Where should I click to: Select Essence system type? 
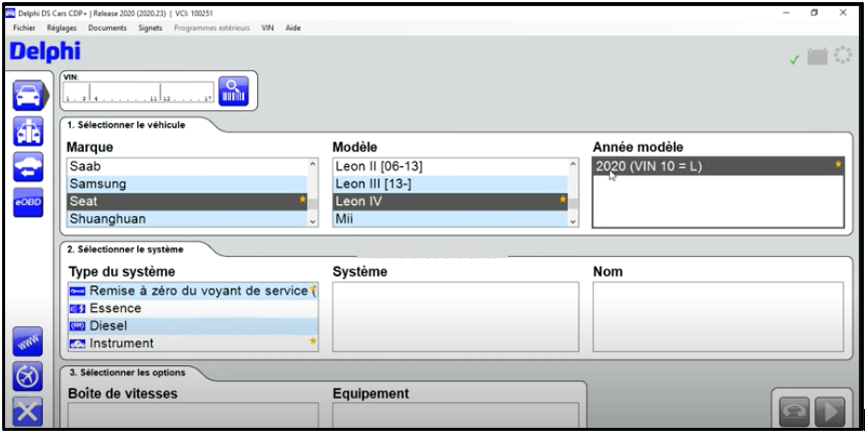(193, 308)
